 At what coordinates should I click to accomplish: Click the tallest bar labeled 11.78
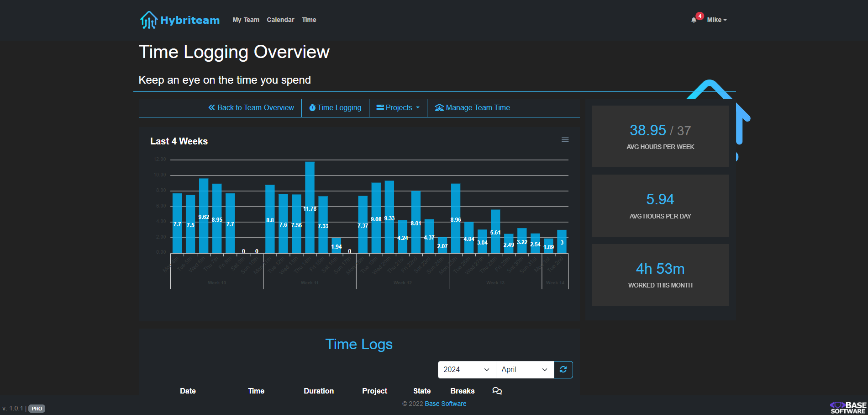pyautogui.click(x=310, y=206)
